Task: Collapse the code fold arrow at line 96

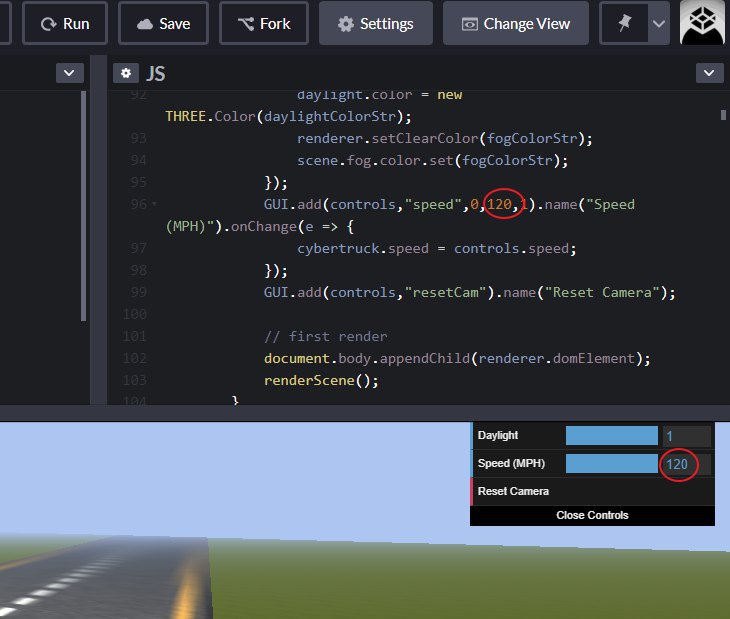Action: point(154,204)
